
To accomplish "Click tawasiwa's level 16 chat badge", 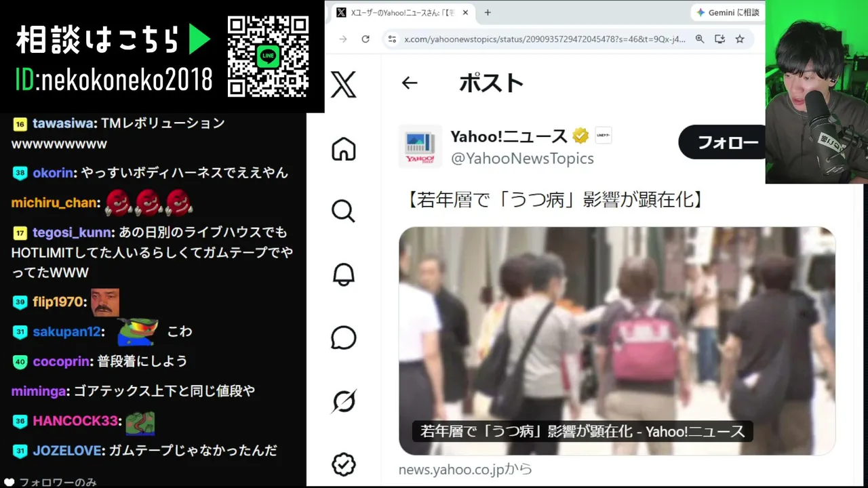I will coord(20,124).
